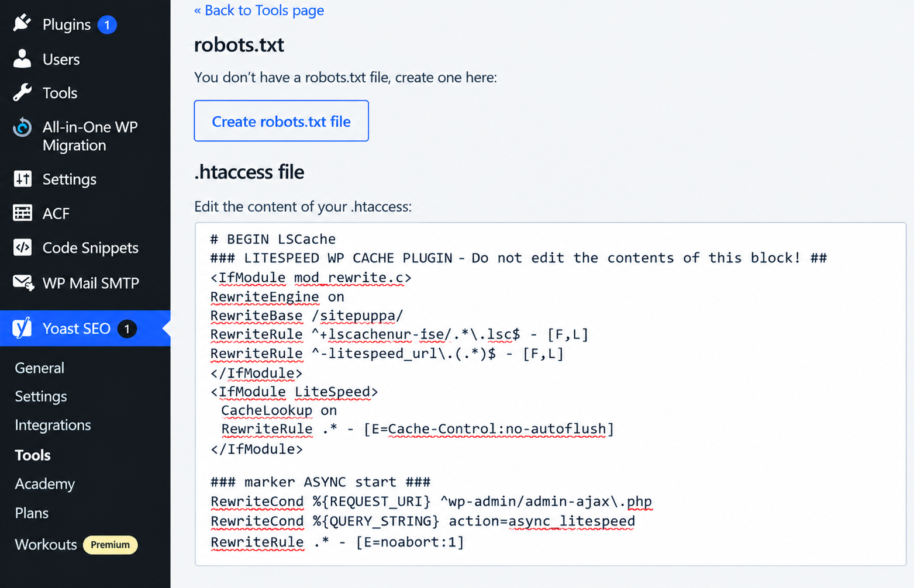This screenshot has height=588, width=914.
Task: Click the Plugins update count badge
Action: (x=107, y=25)
